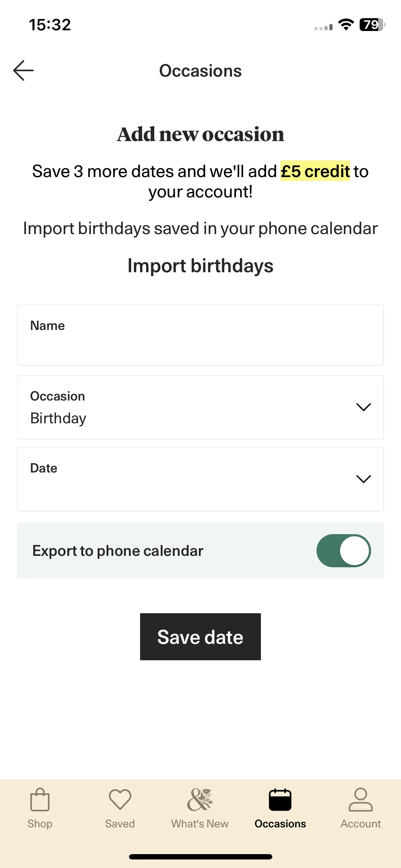The height and width of the screenshot is (868, 401).
Task: Tap the Import birthdays link
Action: 200,266
